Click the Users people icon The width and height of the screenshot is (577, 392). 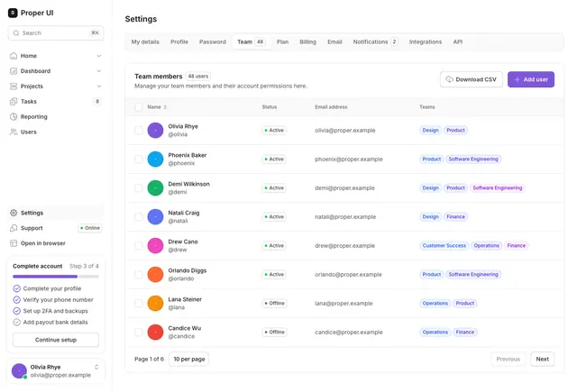tap(14, 132)
